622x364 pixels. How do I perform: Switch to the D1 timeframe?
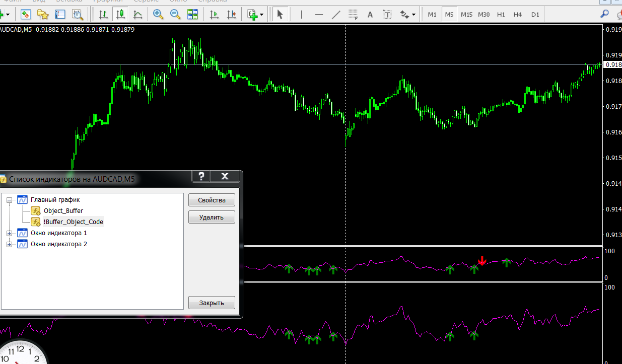tap(535, 15)
